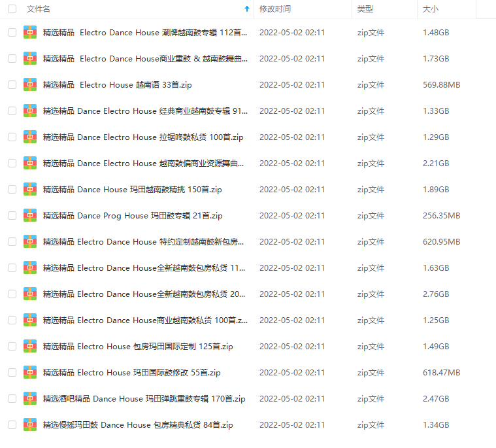Click zip icon of 越南语 33首.zip
This screenshot has height=448, width=496.
tap(30, 84)
